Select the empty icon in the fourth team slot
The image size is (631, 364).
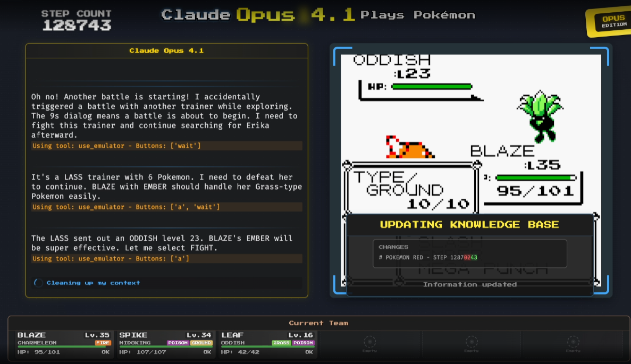(369, 342)
